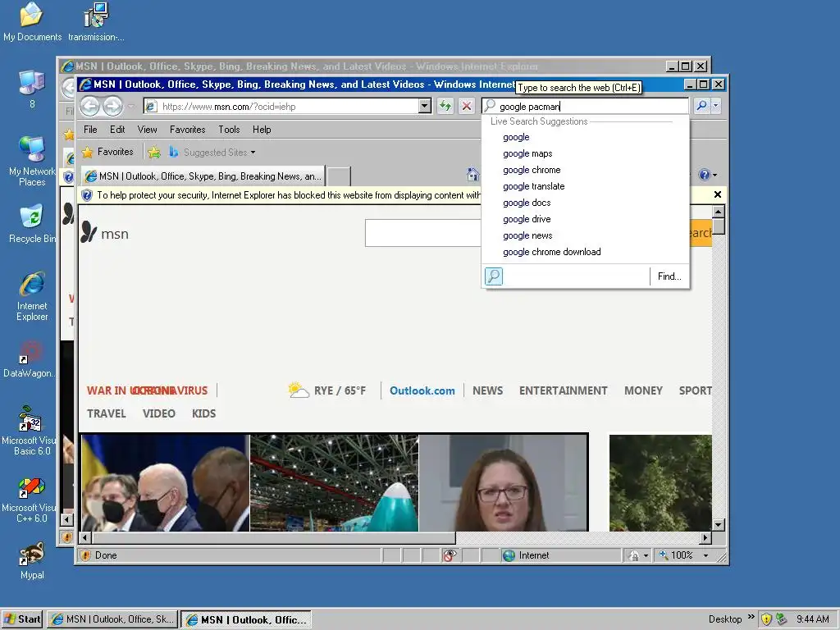Viewport: 840px width, 630px height.
Task: Choose the 'google maps' suggestion
Action: click(527, 153)
